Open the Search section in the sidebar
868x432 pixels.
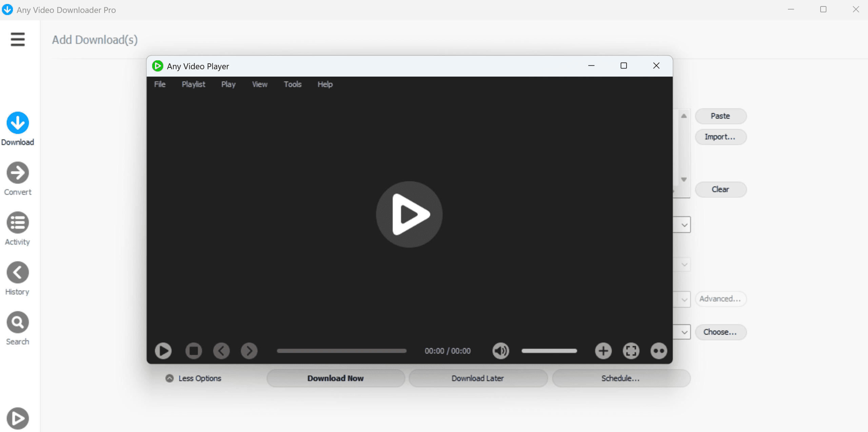tap(18, 322)
